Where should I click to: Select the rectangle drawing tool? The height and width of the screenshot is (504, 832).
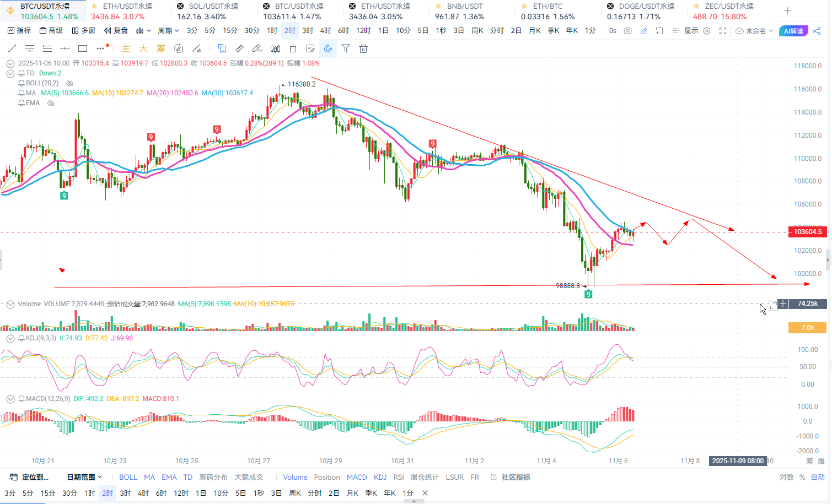coord(83,48)
